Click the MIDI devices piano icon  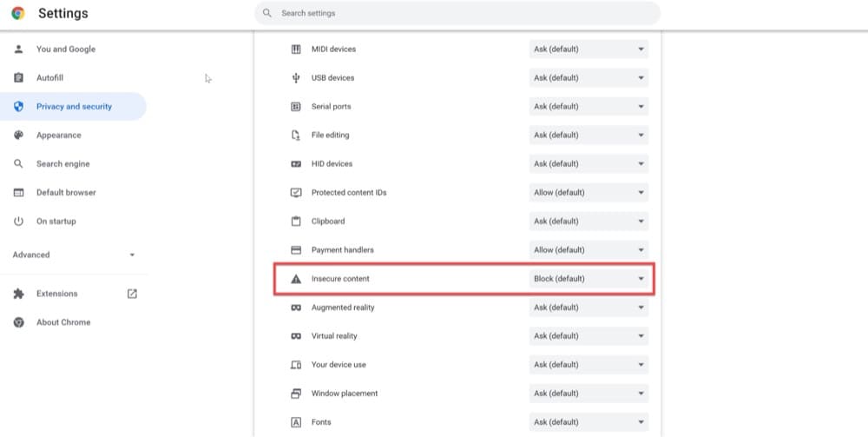(296, 50)
